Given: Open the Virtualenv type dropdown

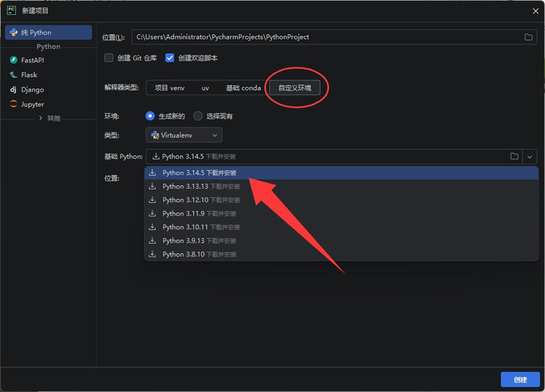Looking at the screenshot, I should pyautogui.click(x=184, y=135).
